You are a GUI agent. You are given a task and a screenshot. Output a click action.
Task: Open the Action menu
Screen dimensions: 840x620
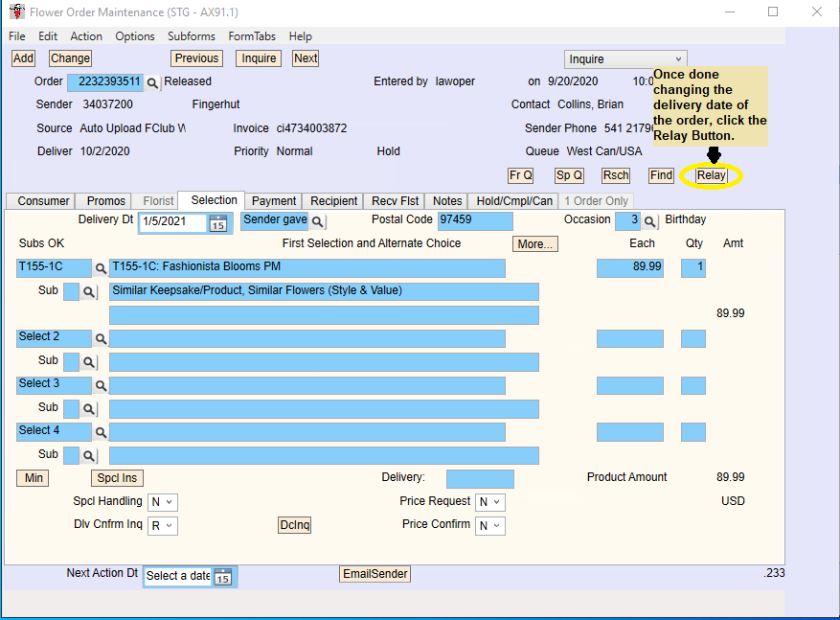click(86, 36)
